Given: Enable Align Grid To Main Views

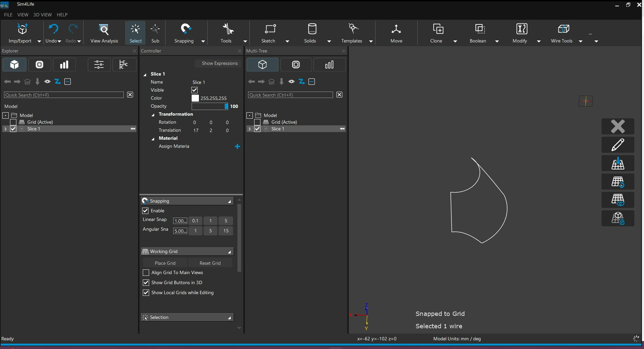Looking at the screenshot, I should (x=146, y=273).
